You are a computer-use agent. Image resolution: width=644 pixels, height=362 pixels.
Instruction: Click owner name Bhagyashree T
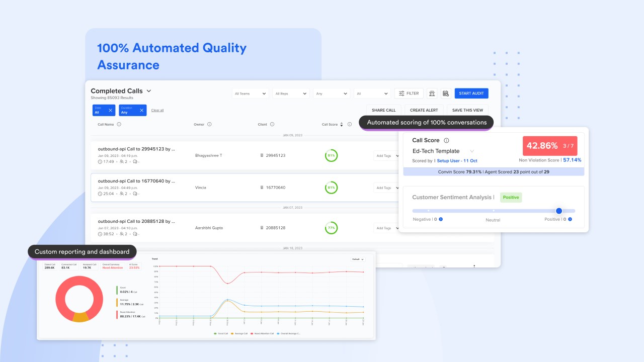[208, 155]
